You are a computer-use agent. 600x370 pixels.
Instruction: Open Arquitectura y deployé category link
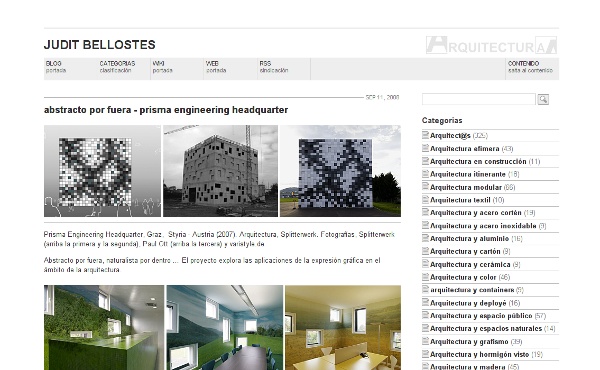coord(468,303)
